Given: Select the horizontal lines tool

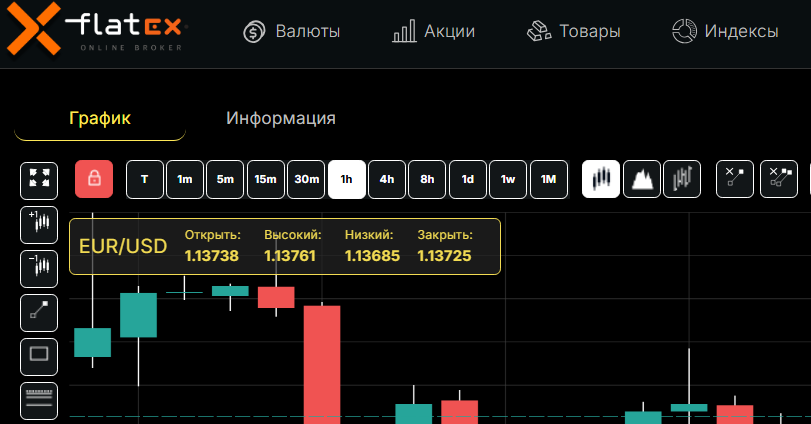Looking at the screenshot, I should 39,401.
